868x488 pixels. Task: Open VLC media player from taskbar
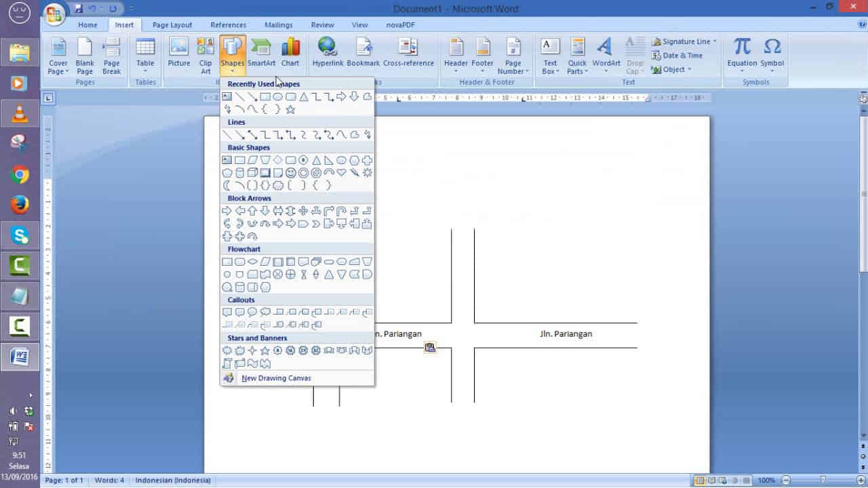(x=20, y=113)
